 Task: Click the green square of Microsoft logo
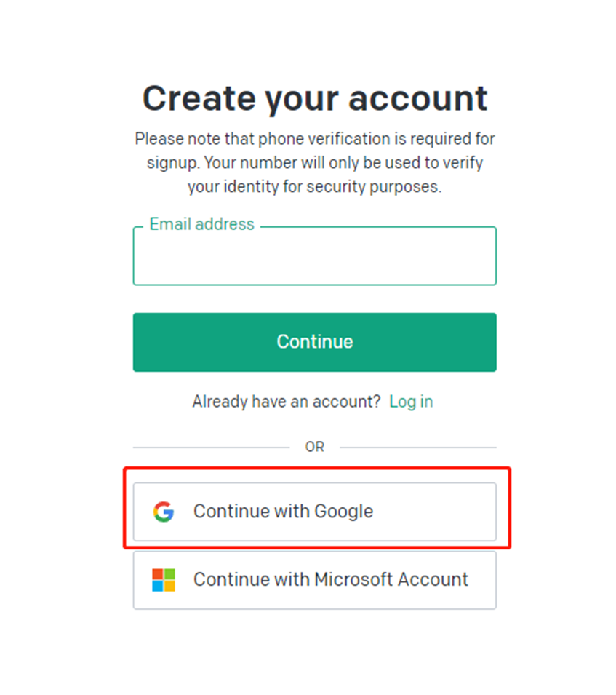coord(169,574)
